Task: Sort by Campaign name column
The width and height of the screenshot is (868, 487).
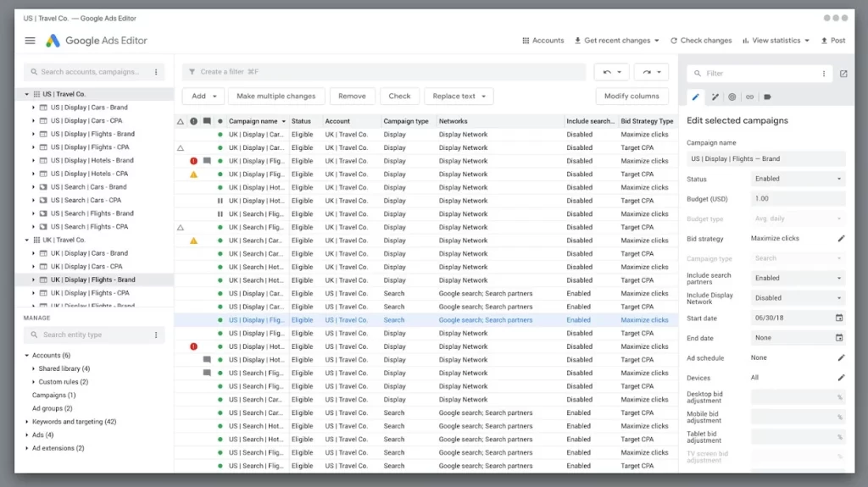Action: (x=257, y=121)
